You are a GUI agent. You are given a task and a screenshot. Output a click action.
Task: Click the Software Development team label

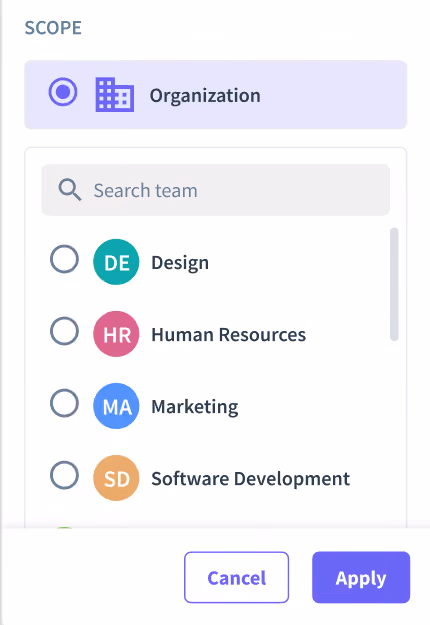pos(251,479)
